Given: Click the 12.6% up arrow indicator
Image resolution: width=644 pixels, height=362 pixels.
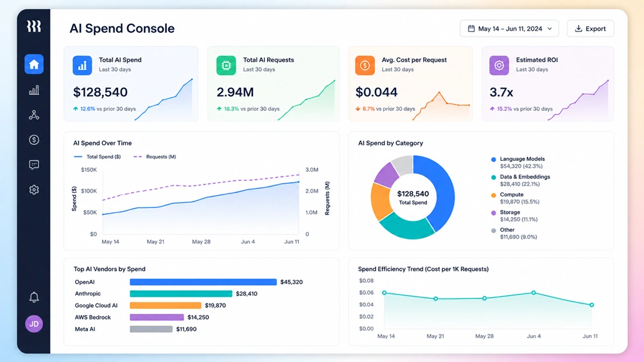Looking at the screenshot, I should click(76, 108).
